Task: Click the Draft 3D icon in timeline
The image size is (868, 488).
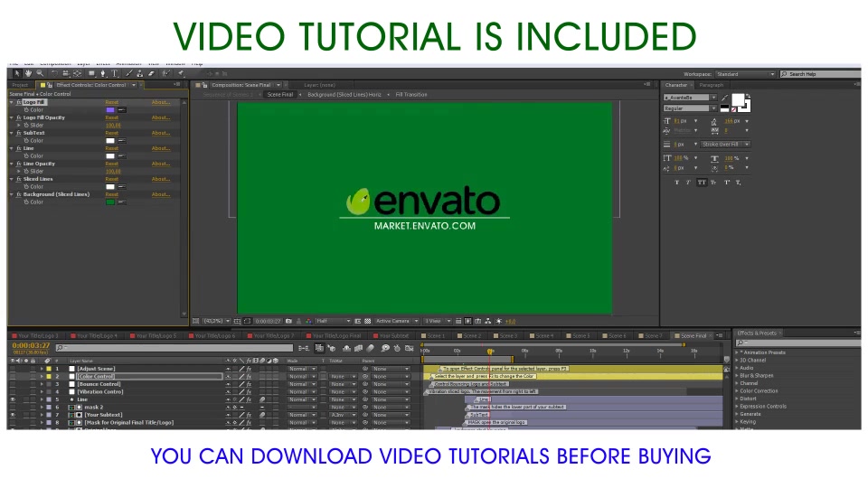Action: 332,348
